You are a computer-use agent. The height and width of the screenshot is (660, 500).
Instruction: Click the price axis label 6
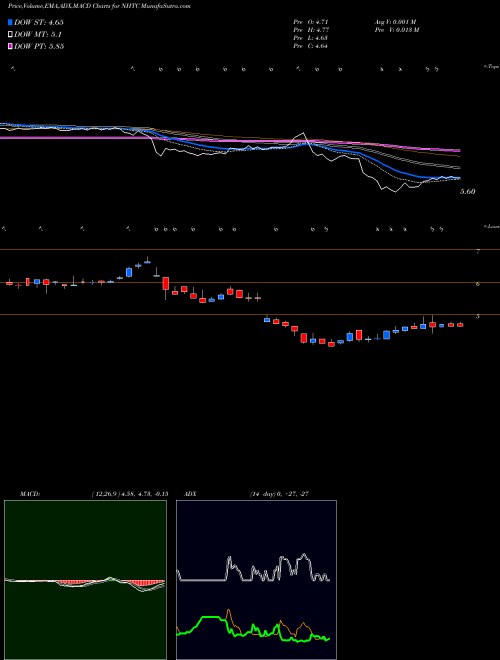click(x=477, y=284)
